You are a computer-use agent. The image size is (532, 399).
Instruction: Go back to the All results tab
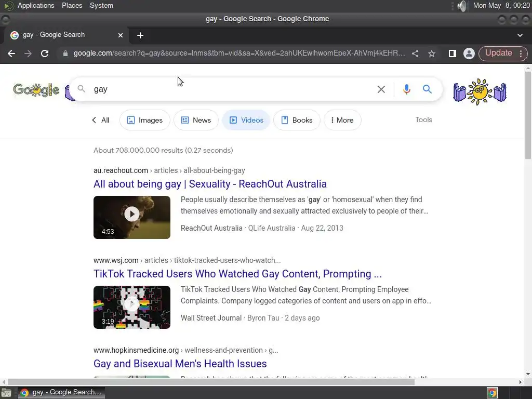click(x=100, y=120)
